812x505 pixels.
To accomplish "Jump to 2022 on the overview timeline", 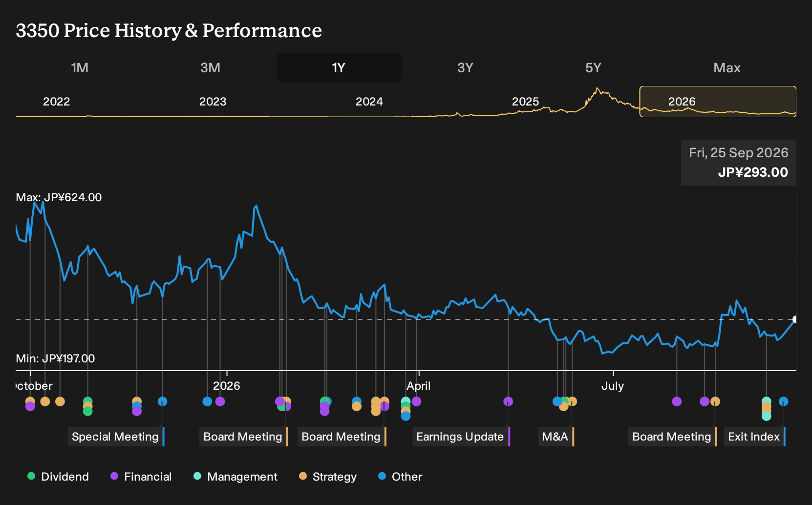I will (x=57, y=102).
